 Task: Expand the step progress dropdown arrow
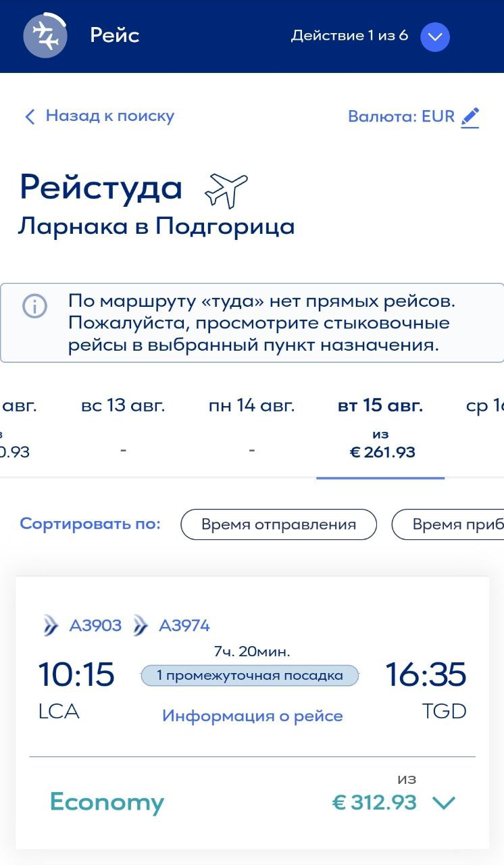tap(434, 37)
